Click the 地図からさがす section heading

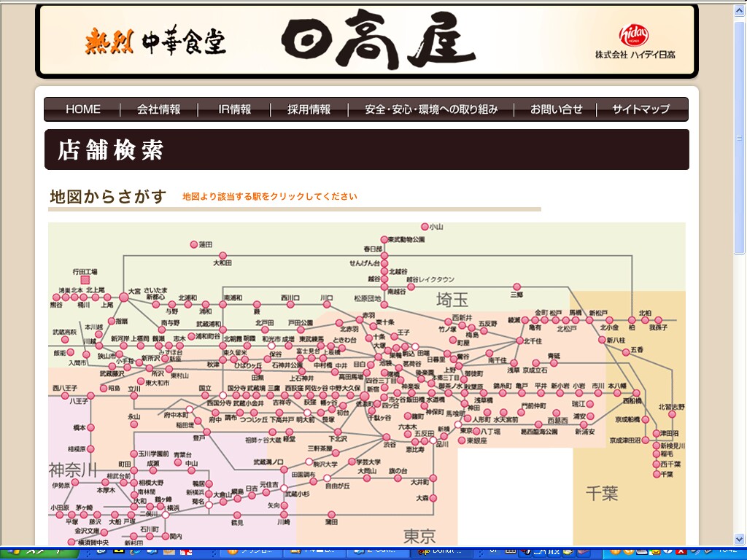(108, 196)
